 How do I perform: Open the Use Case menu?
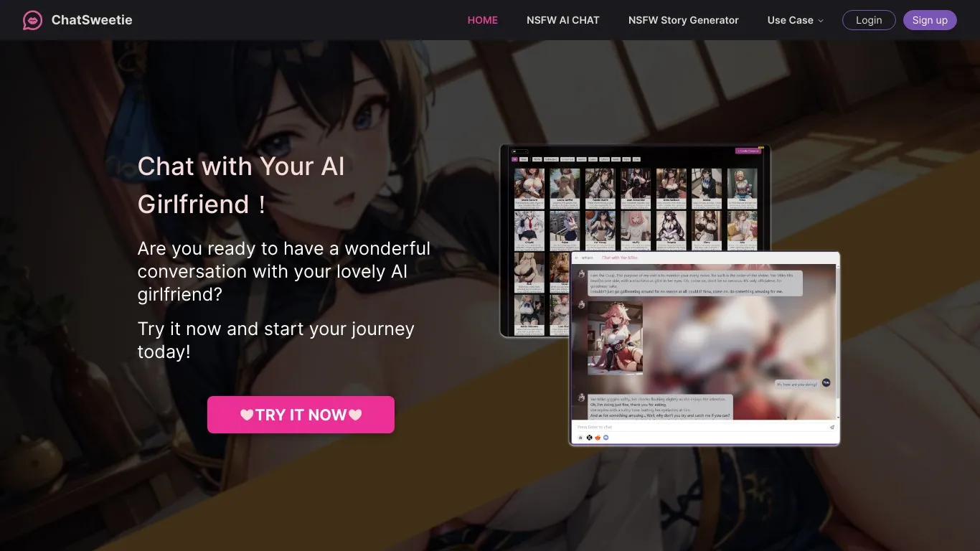(790, 20)
